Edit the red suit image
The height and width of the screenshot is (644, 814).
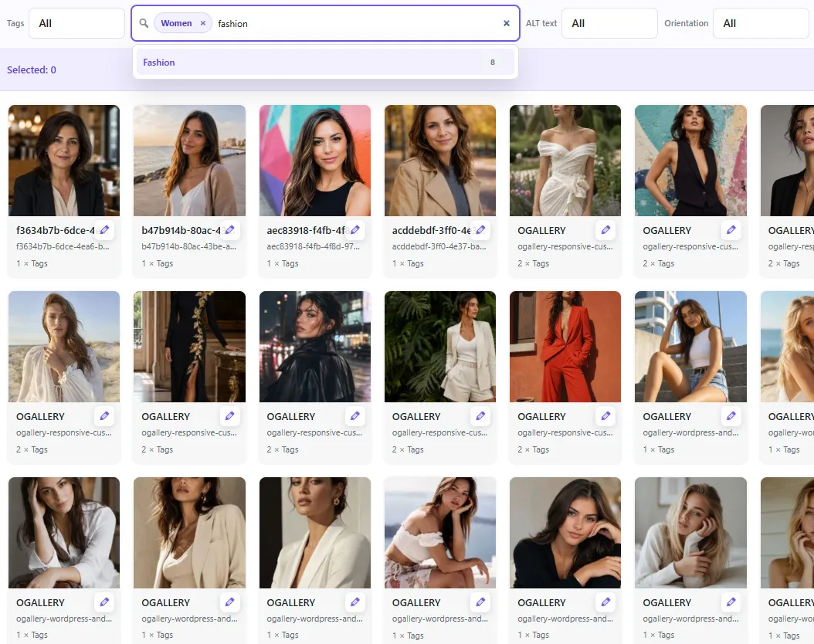(x=605, y=415)
